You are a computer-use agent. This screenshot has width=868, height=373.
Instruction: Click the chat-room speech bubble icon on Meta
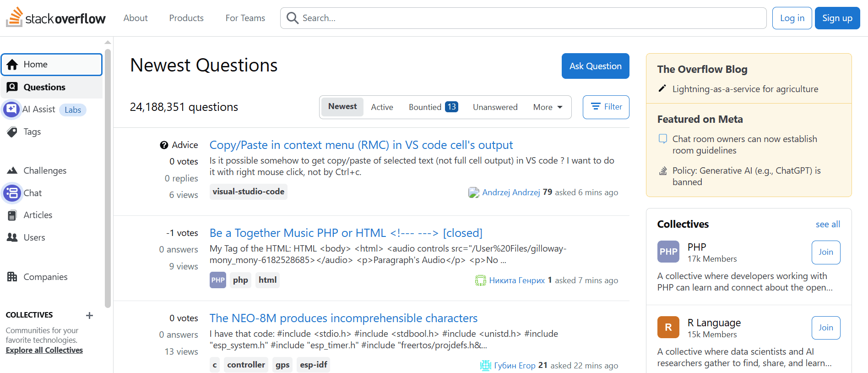662,138
